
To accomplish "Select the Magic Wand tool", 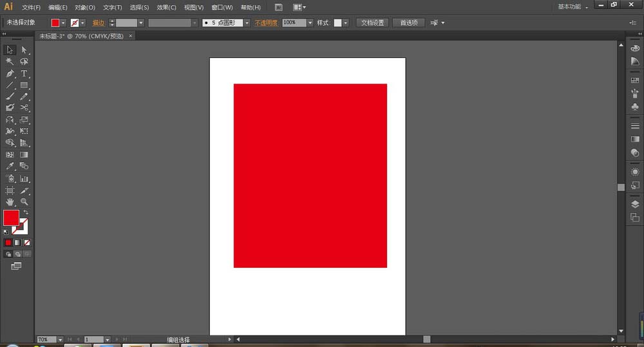I will coord(10,62).
